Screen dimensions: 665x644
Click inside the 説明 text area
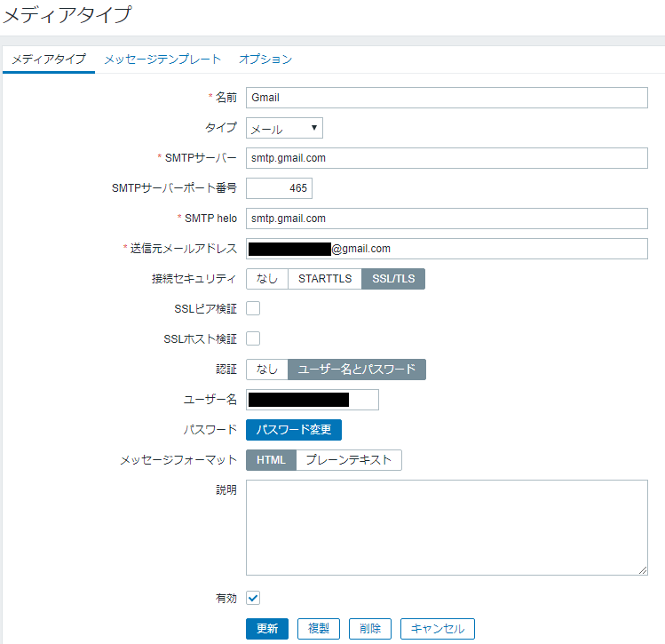[447, 528]
